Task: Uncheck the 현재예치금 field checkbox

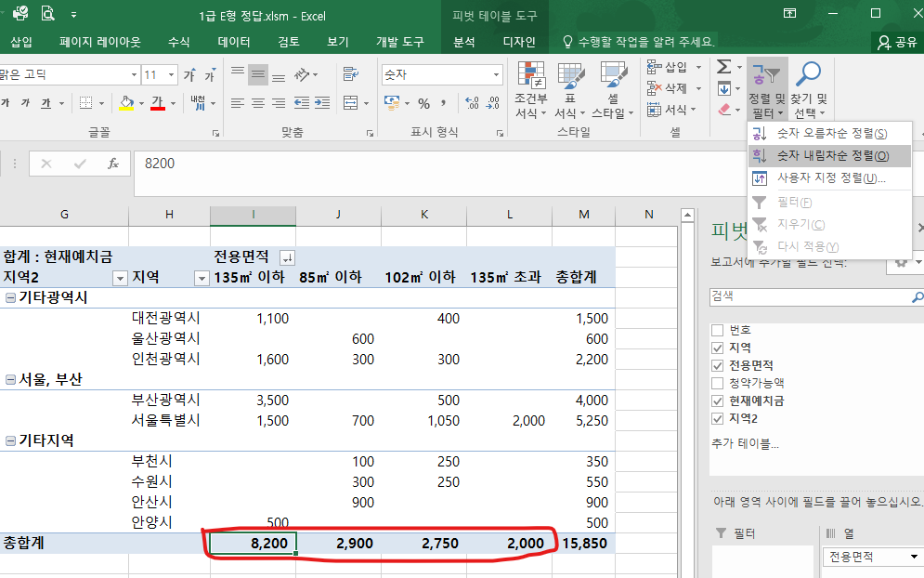Action: pyautogui.click(x=717, y=401)
